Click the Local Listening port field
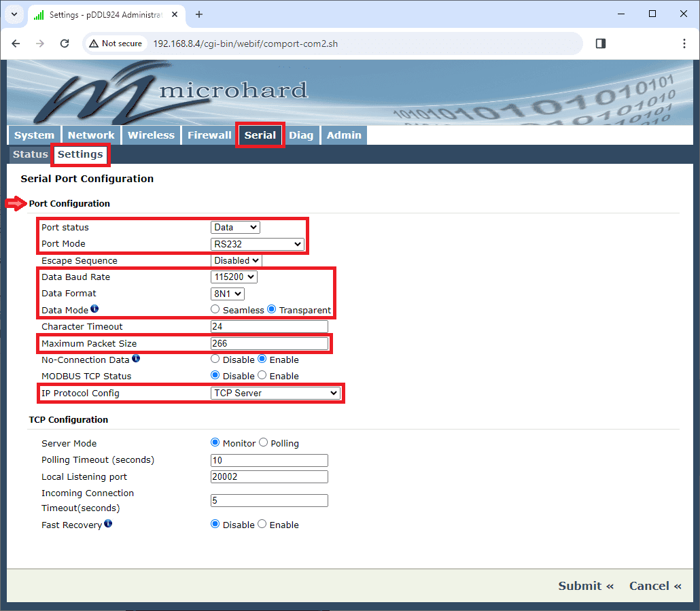The height and width of the screenshot is (611, 700). pos(269,477)
